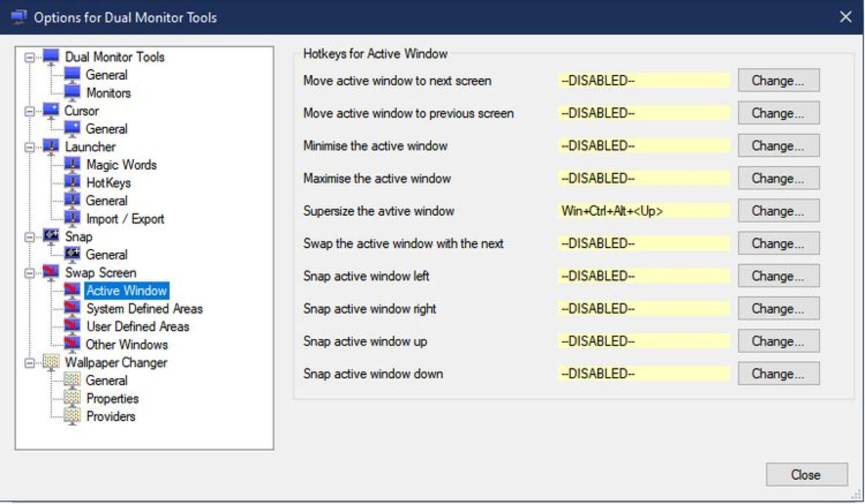This screenshot has height=504, width=865.
Task: Change hotkey for Snap active window right
Action: [778, 309]
